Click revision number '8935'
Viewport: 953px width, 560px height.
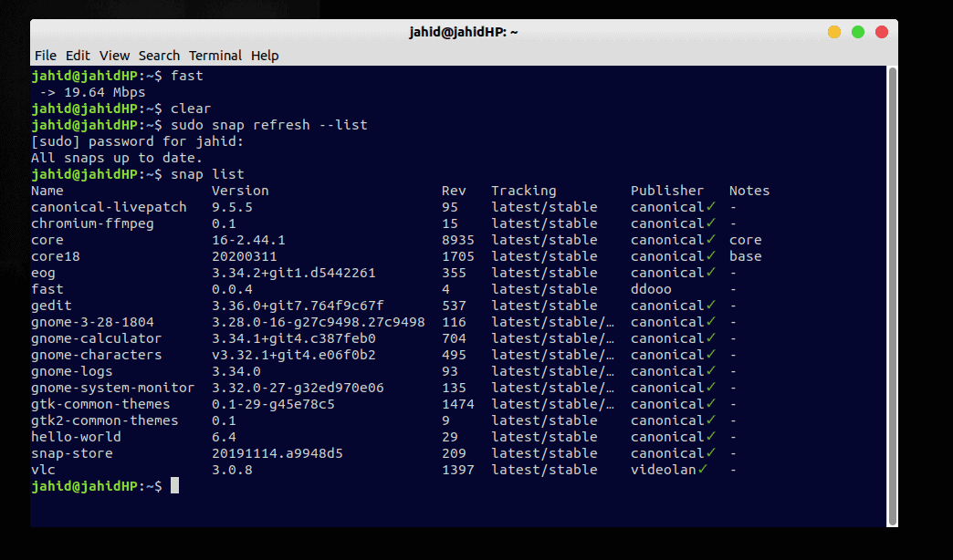[458, 240]
